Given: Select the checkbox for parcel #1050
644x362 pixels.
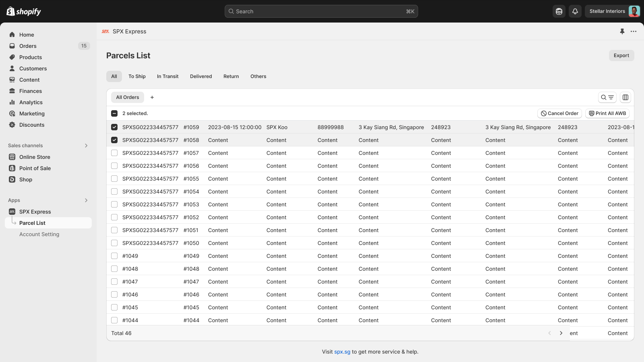Looking at the screenshot, I should [114, 243].
